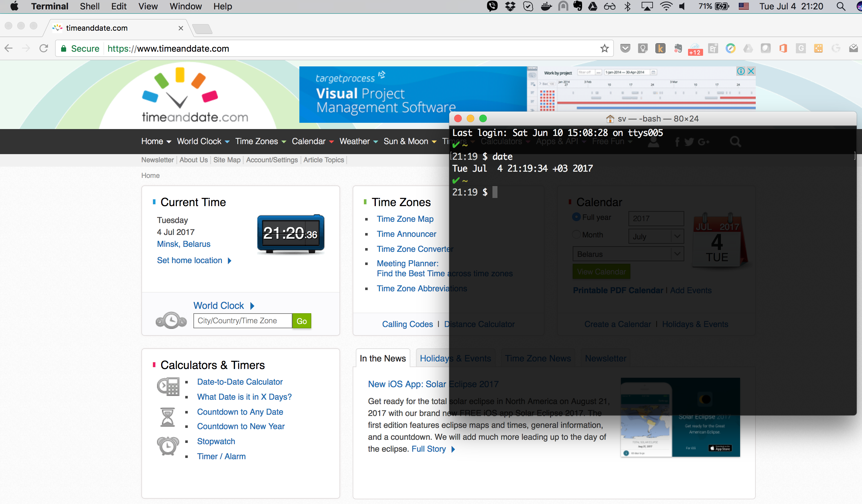Open the Viber menu bar icon

point(492,7)
